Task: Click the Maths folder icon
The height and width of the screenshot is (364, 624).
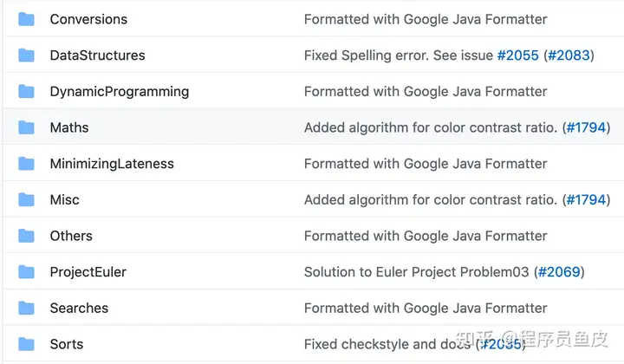Action: [26, 127]
